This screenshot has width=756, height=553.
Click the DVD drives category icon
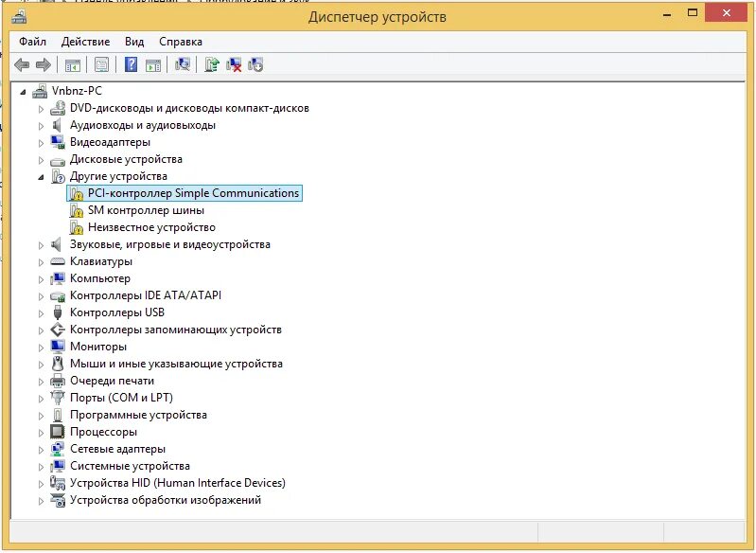[x=58, y=108]
